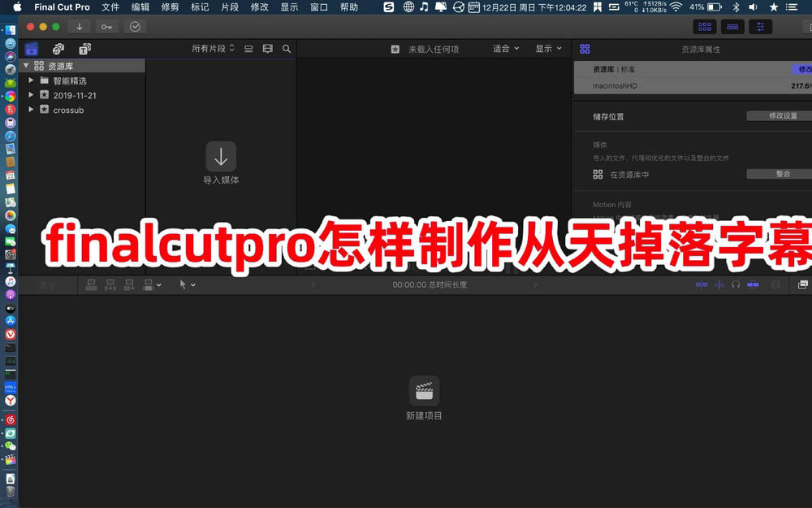Expand the crossub event

pyautogui.click(x=31, y=110)
